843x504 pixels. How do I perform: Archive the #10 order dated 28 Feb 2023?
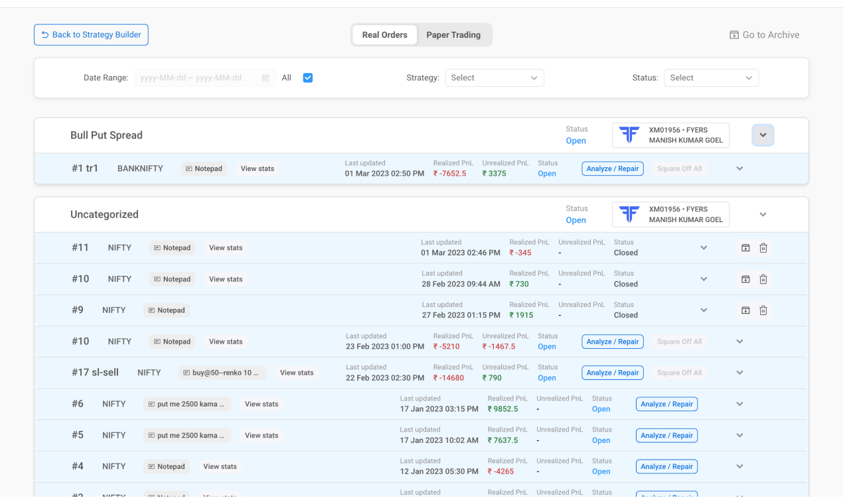[745, 279]
